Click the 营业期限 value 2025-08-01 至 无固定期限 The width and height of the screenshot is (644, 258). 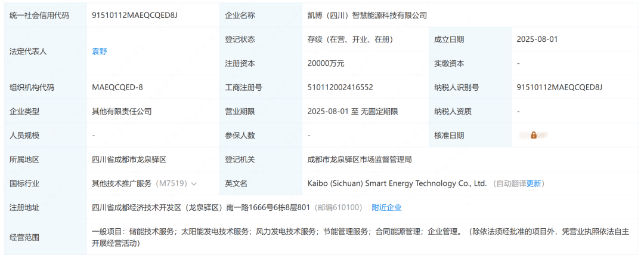(352, 111)
